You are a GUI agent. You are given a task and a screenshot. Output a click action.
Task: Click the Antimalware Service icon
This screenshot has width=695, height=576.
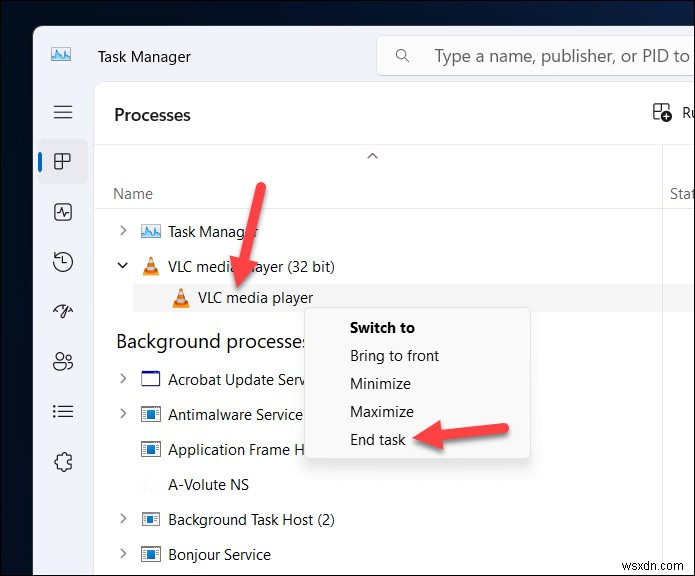151,414
